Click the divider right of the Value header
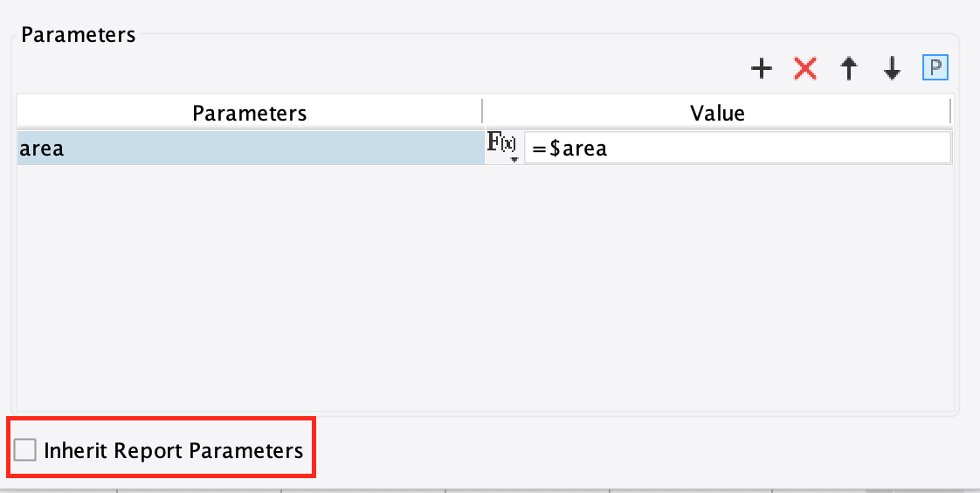This screenshot has height=493, width=980. 950,113
